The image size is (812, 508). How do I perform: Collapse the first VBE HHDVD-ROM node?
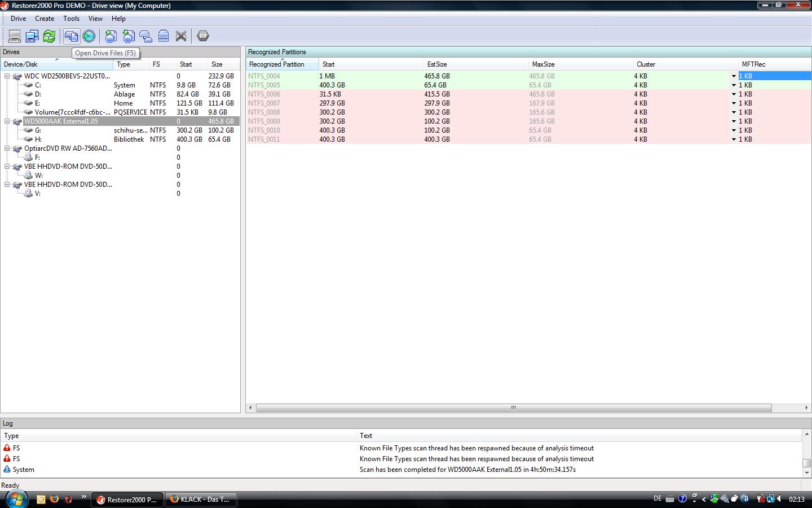[x=7, y=166]
